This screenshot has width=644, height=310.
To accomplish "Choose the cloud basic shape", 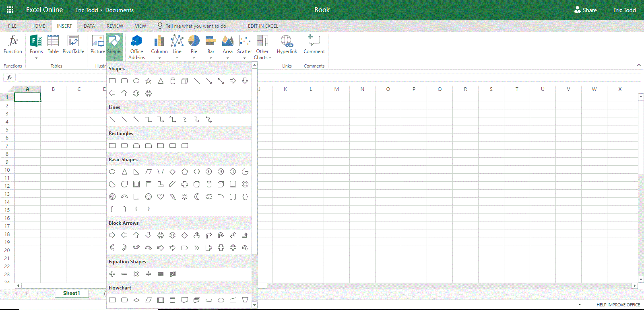I will pos(209,197).
